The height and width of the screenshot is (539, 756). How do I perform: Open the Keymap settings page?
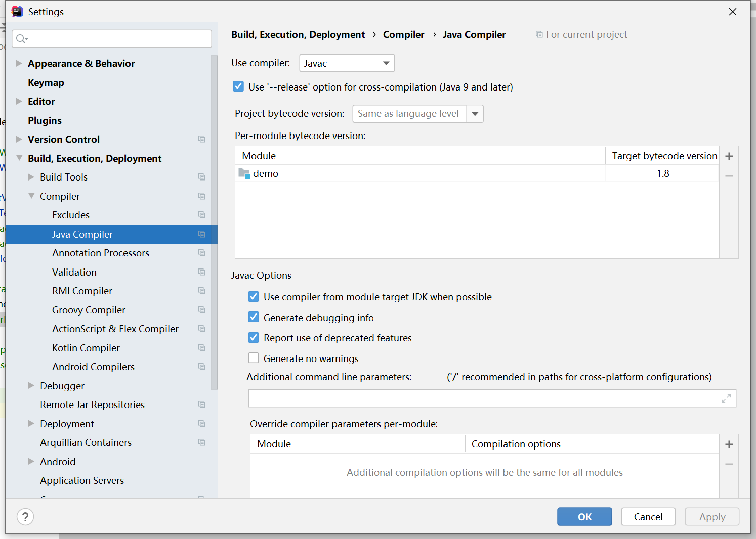46,82
